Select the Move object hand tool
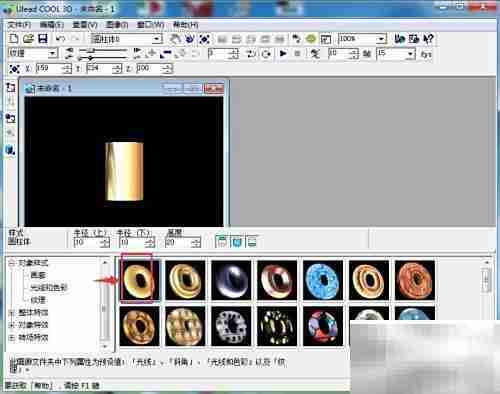The image size is (500, 394). click(175, 39)
